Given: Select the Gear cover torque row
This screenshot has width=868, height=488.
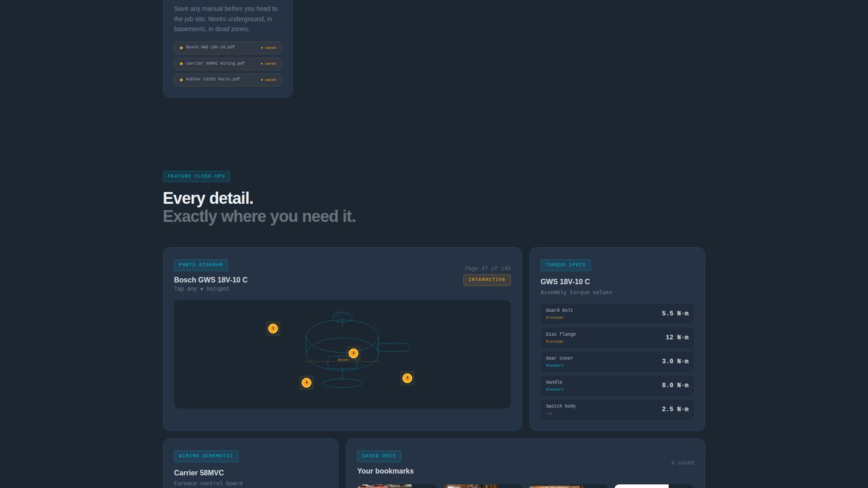Looking at the screenshot, I should click(x=617, y=361).
